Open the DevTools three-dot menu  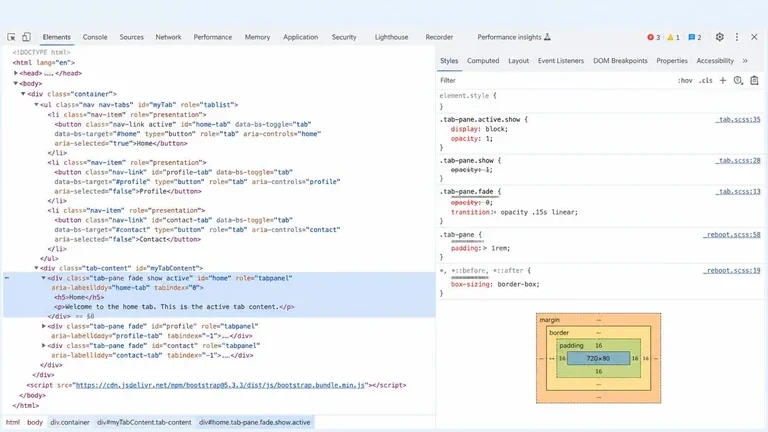[737, 37]
